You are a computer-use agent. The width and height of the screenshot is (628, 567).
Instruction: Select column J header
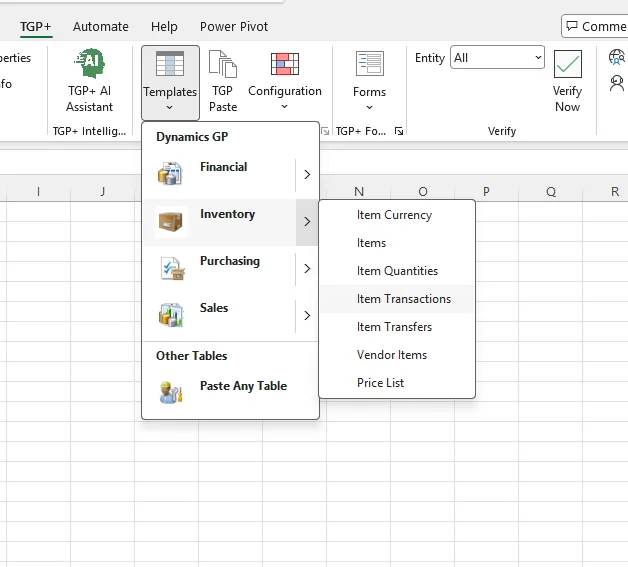(x=103, y=192)
